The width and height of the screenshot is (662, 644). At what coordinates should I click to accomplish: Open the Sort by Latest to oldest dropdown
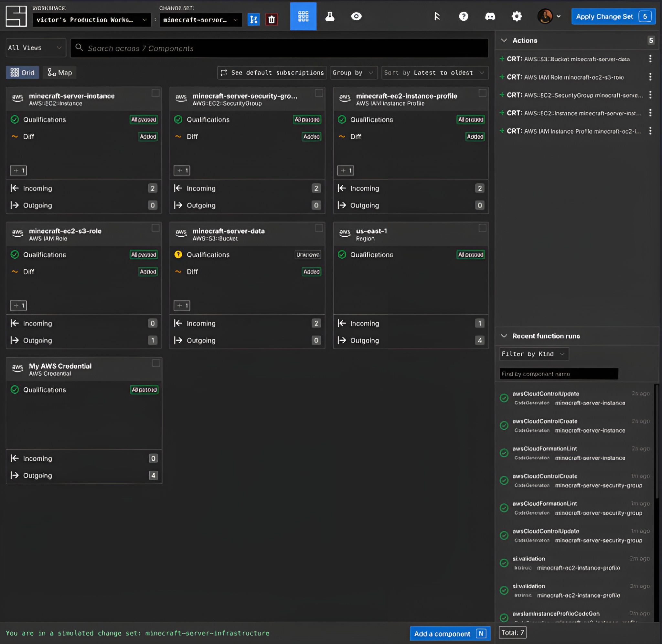[435, 73]
